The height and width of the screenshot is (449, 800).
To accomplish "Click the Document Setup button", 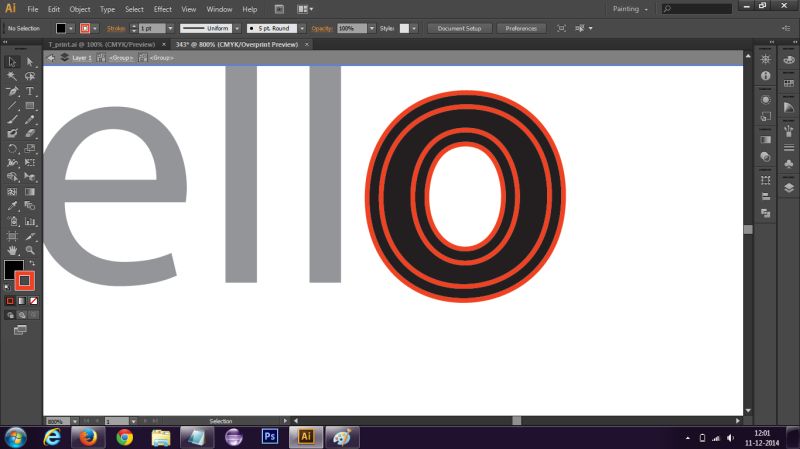I will point(459,29).
